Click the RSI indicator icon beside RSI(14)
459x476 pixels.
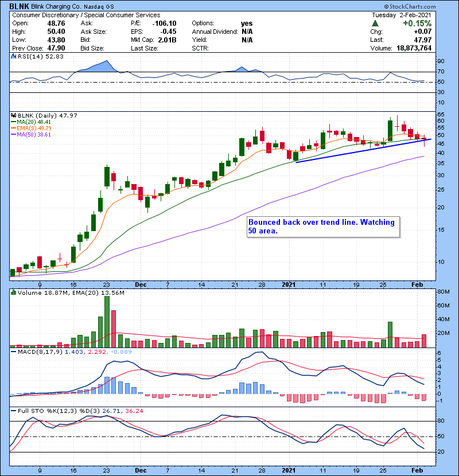click(x=13, y=56)
